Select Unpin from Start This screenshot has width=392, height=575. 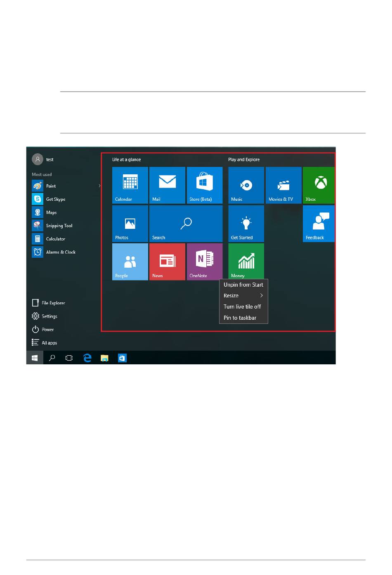coord(243,285)
